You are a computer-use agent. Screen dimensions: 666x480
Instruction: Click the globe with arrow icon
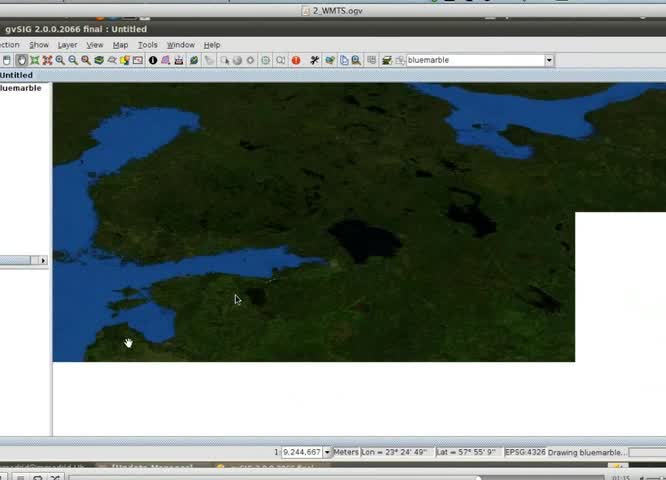(330, 60)
